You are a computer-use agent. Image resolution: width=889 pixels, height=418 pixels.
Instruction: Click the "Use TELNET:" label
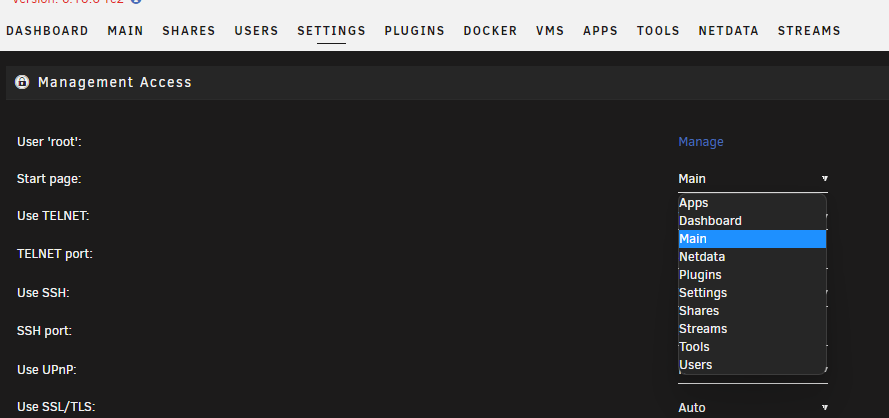point(53,216)
